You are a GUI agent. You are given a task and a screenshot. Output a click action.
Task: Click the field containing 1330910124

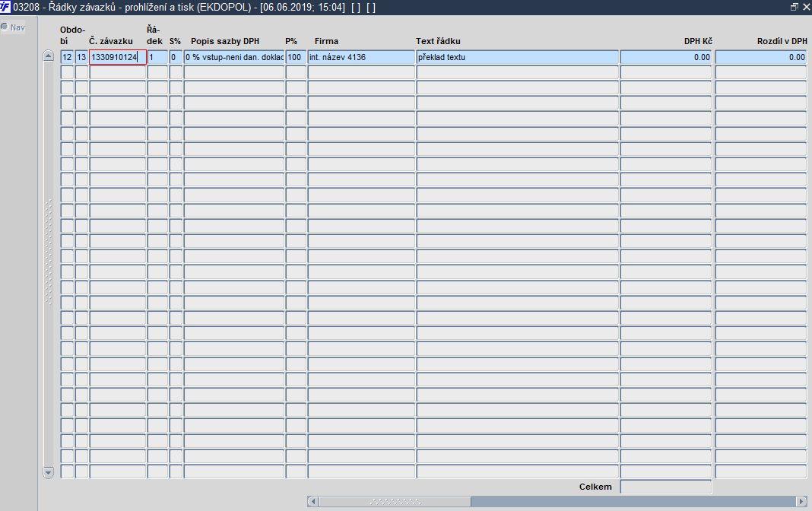pos(118,57)
